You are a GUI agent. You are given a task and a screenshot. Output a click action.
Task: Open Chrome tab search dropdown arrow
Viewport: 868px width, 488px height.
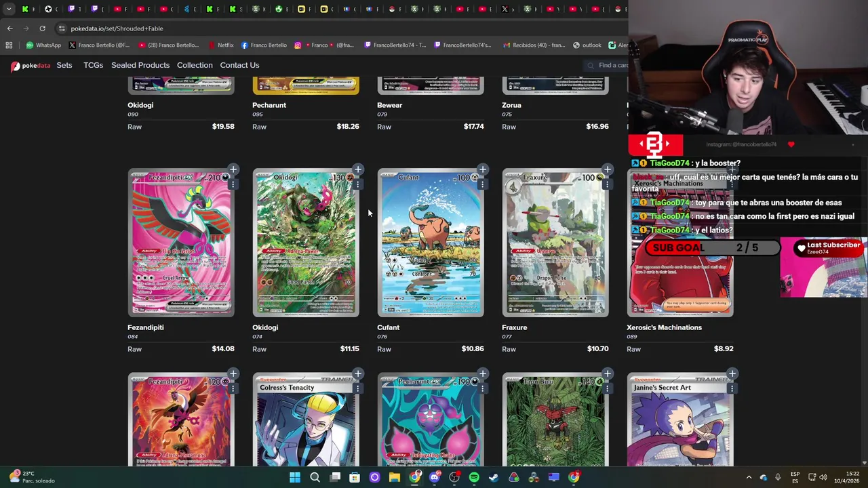9,9
